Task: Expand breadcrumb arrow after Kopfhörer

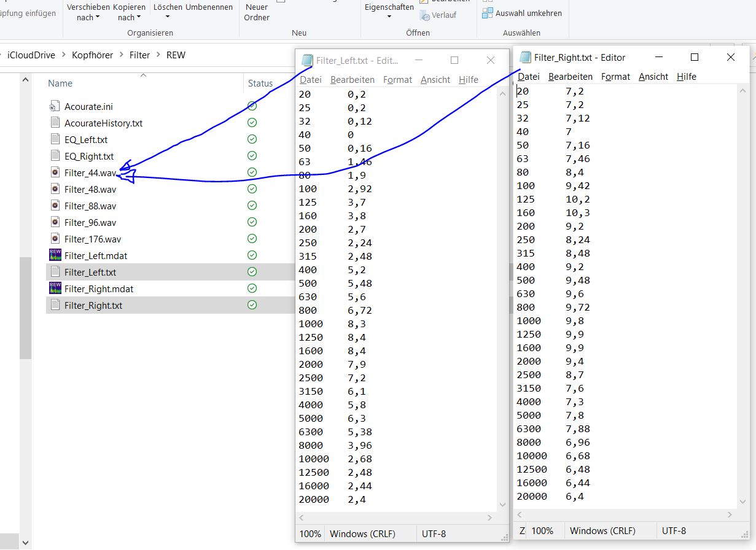Action: tap(121, 55)
